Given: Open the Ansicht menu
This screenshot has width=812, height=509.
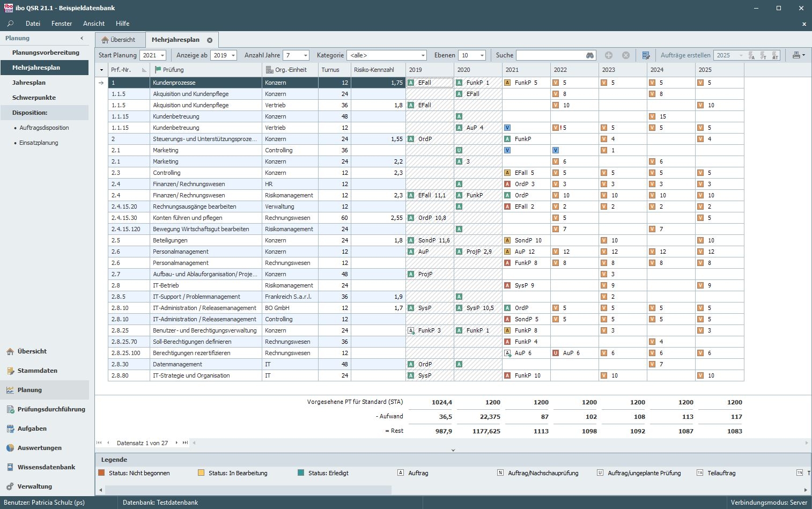Looking at the screenshot, I should tap(94, 24).
